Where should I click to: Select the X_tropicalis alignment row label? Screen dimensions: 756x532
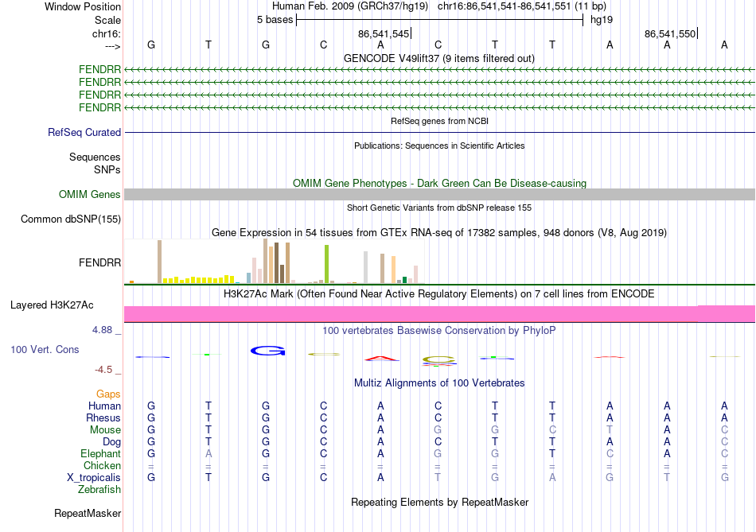tap(94, 478)
